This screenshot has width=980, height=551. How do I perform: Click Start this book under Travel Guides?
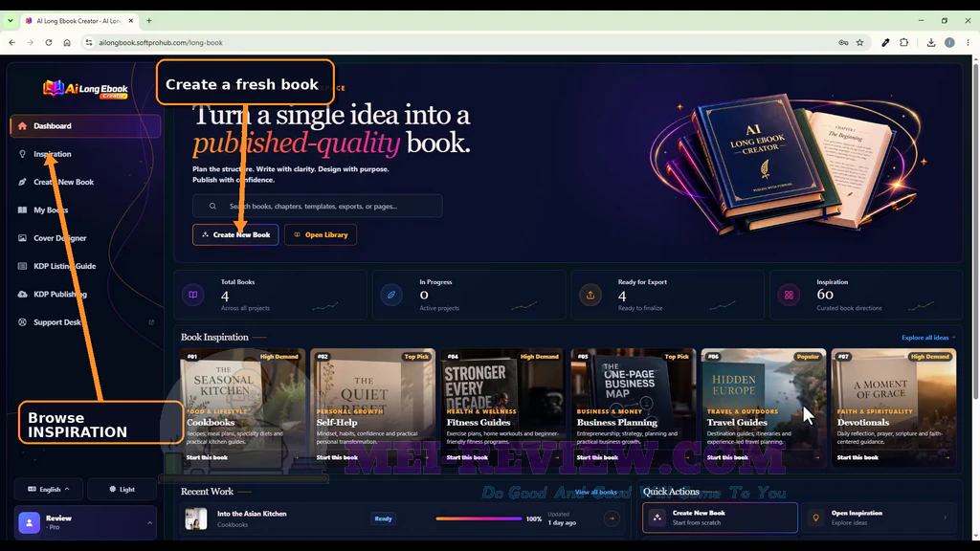tap(727, 458)
